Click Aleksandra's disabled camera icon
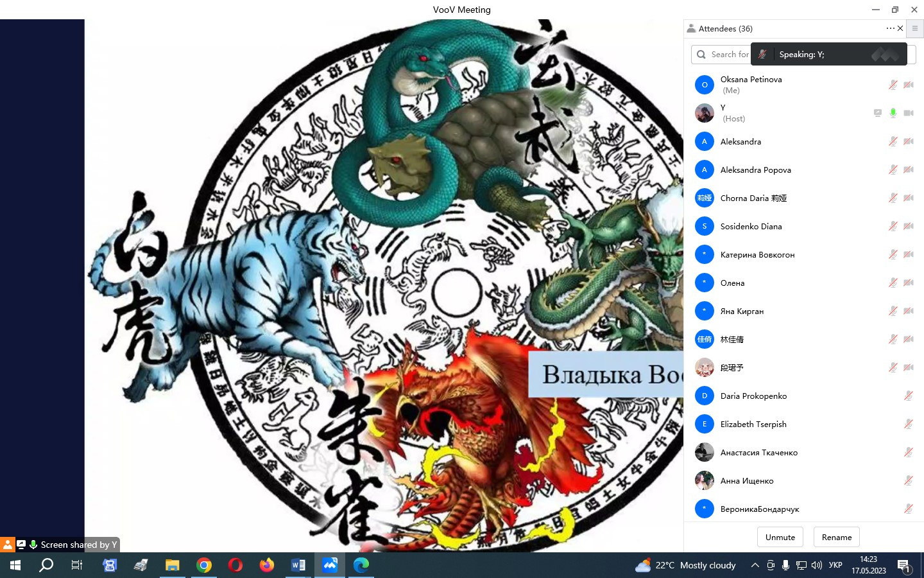 pos(909,141)
